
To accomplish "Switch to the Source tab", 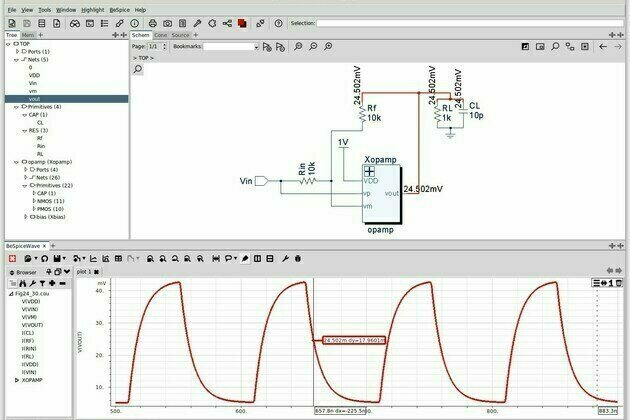I will click(180, 35).
